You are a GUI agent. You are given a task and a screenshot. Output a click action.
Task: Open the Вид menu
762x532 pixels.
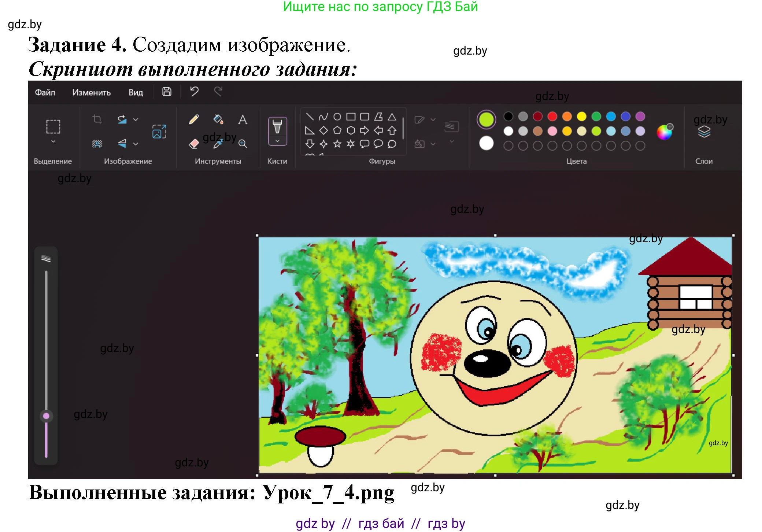click(x=136, y=92)
